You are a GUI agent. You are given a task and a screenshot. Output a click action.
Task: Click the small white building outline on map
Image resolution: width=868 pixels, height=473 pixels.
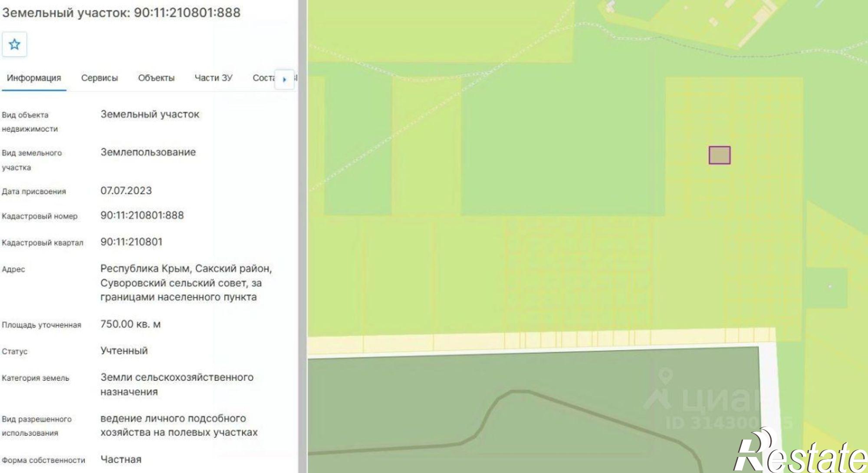pos(611,6)
